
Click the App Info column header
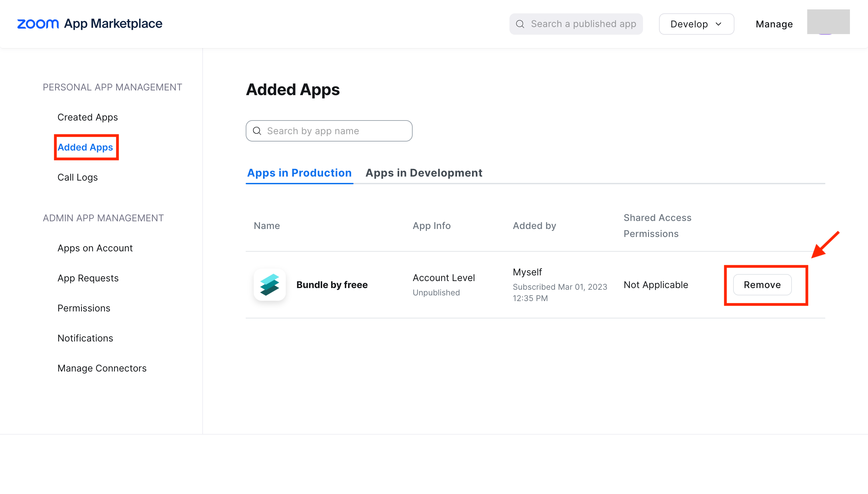point(431,226)
